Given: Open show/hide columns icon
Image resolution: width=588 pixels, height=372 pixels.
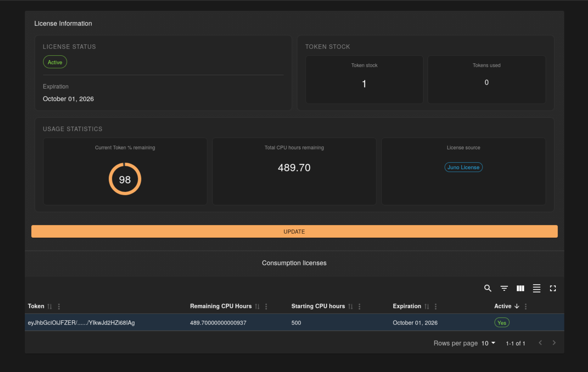Looking at the screenshot, I should pyautogui.click(x=520, y=288).
